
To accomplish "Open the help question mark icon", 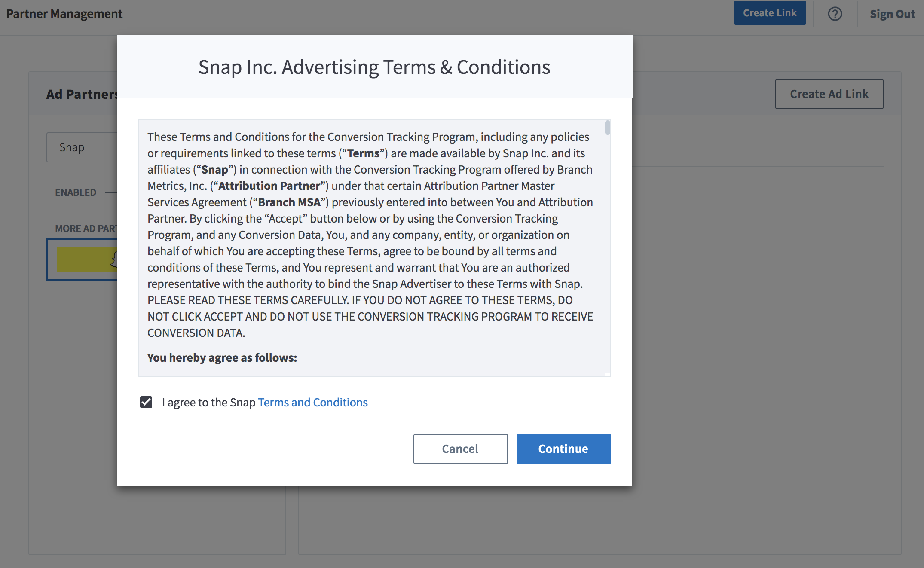I will tap(835, 14).
